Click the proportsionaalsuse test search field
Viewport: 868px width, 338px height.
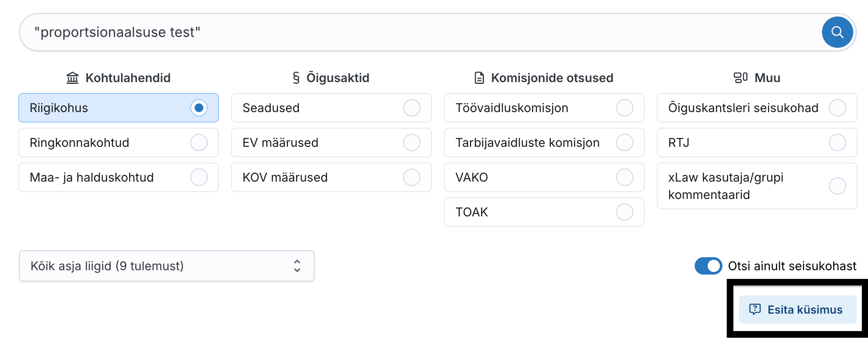click(217, 31)
